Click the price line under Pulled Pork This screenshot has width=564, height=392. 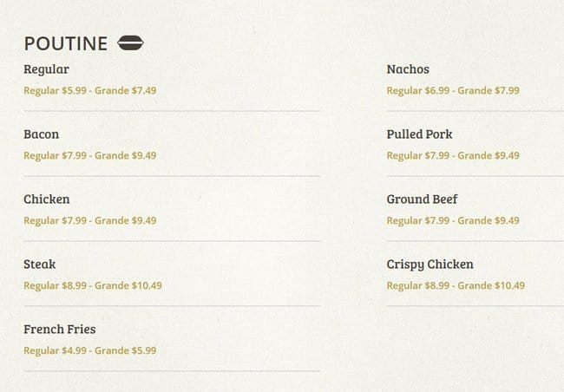click(x=453, y=155)
